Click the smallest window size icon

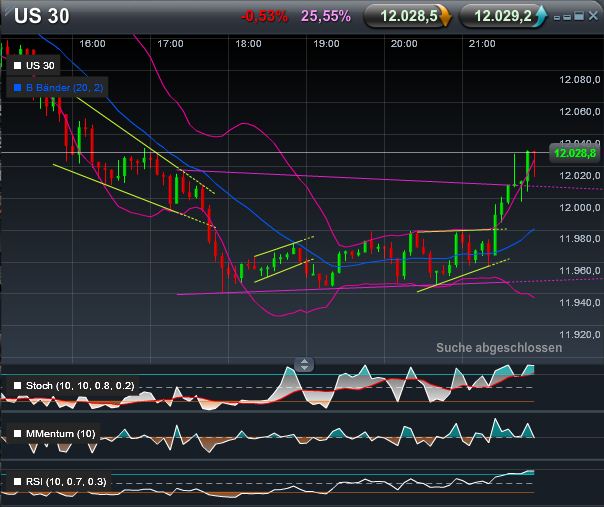coord(557,18)
